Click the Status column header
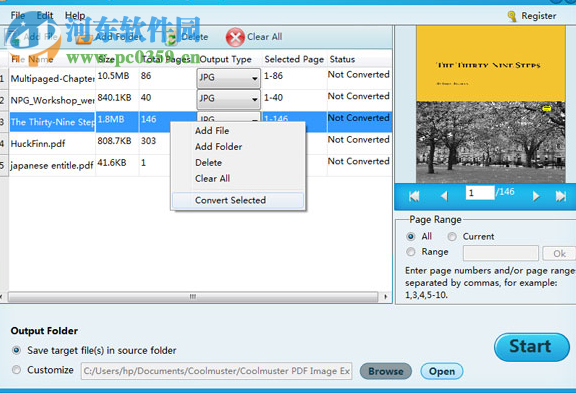This screenshot has width=576, height=393. point(342,59)
